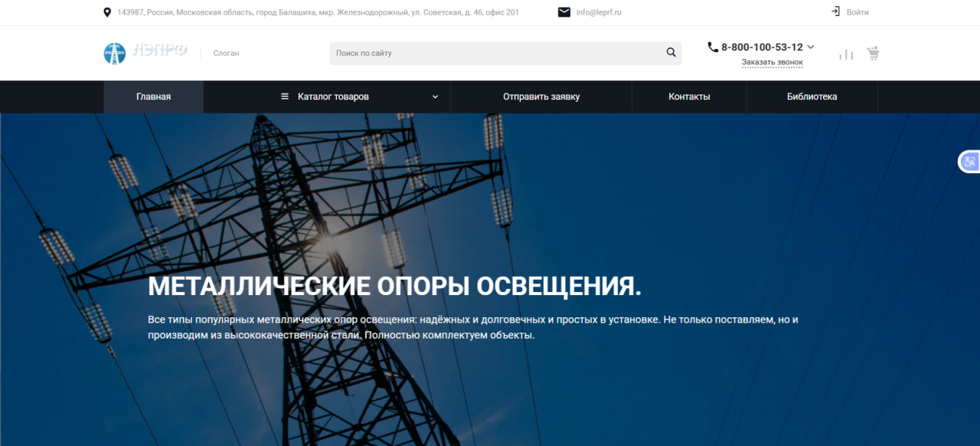
Task: Open the product comparison bar-chart icon
Action: tap(846, 54)
